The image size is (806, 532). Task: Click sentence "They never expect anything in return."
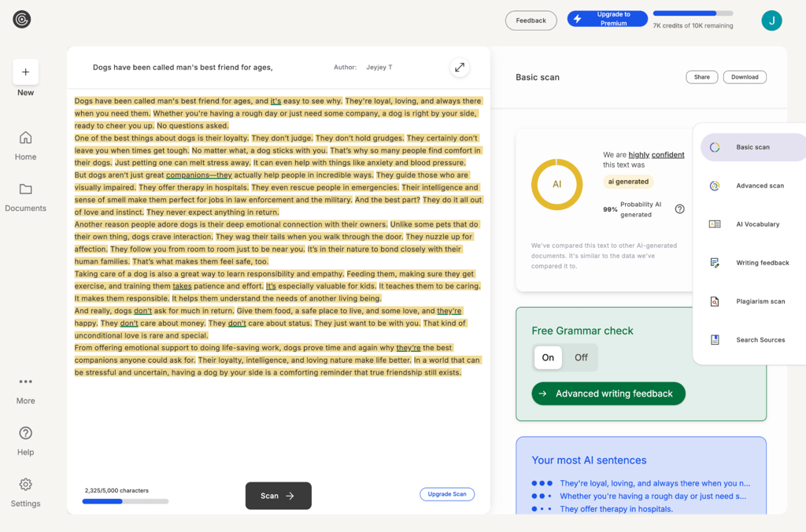[x=213, y=212]
